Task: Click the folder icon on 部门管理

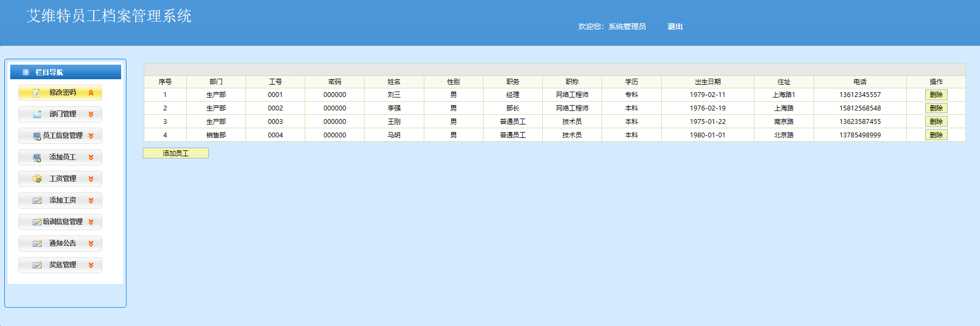Action: pyautogui.click(x=37, y=114)
